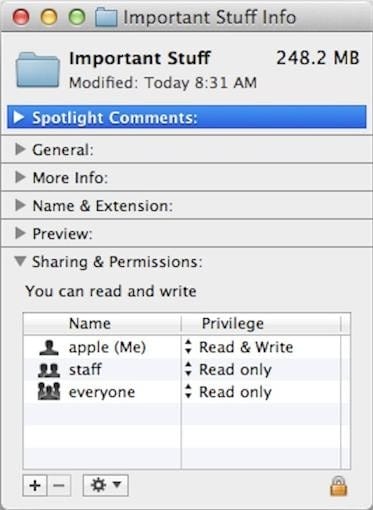
Task: Click the plus button to add a user
Action: (35, 485)
